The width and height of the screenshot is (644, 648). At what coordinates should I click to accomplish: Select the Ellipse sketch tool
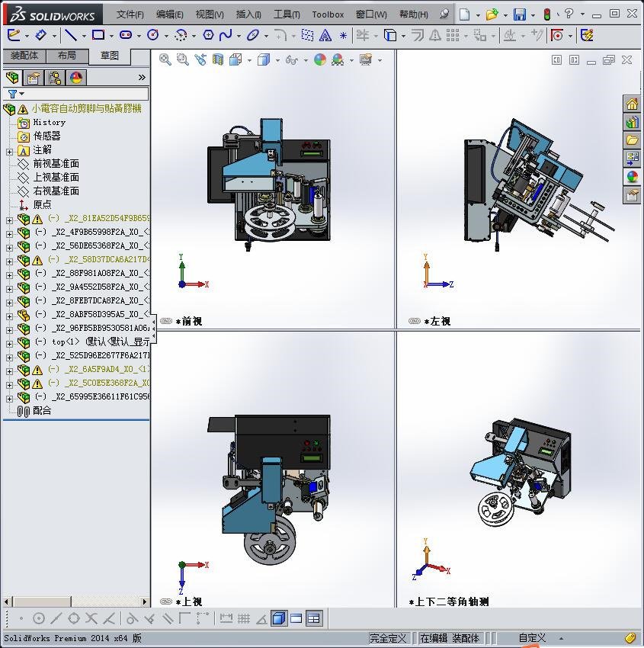(253, 35)
